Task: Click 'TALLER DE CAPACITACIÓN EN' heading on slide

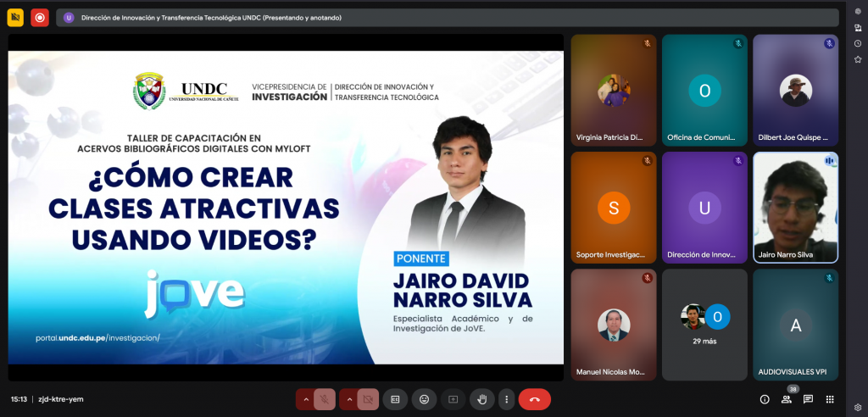Action: tap(194, 138)
